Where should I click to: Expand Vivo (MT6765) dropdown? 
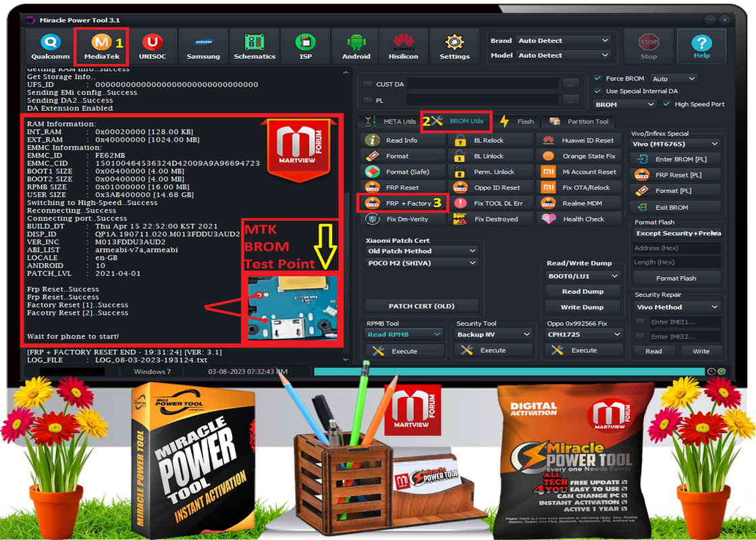click(x=675, y=144)
